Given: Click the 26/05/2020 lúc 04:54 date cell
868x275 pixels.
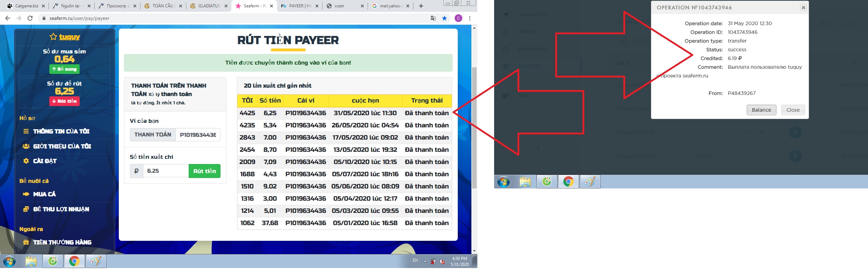Looking at the screenshot, I should tap(365, 125).
